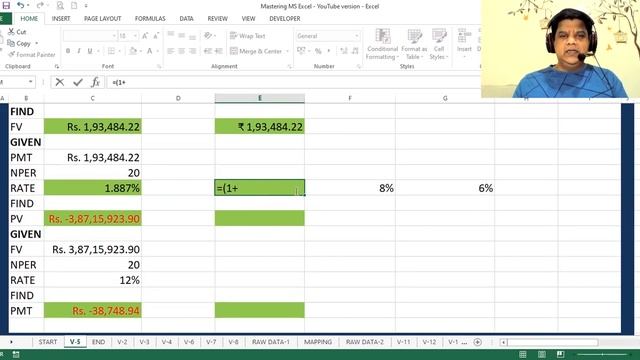Click the Cut scissors icon
The height and width of the screenshot is (360, 640).
[11, 31]
